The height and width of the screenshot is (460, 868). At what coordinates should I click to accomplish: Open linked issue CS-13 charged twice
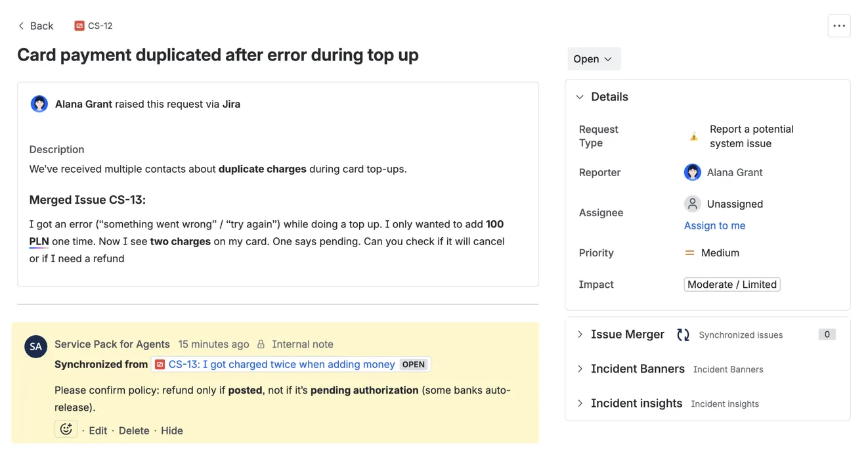pyautogui.click(x=281, y=364)
